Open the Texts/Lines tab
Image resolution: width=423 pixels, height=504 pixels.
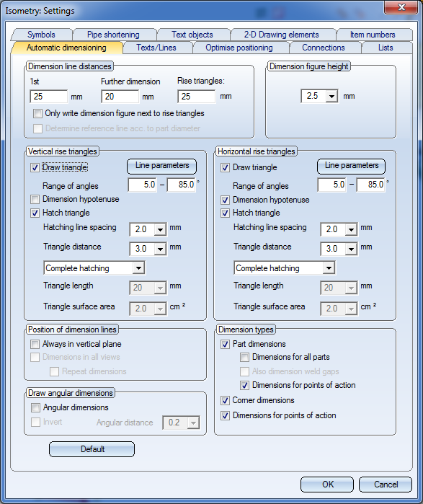click(156, 48)
